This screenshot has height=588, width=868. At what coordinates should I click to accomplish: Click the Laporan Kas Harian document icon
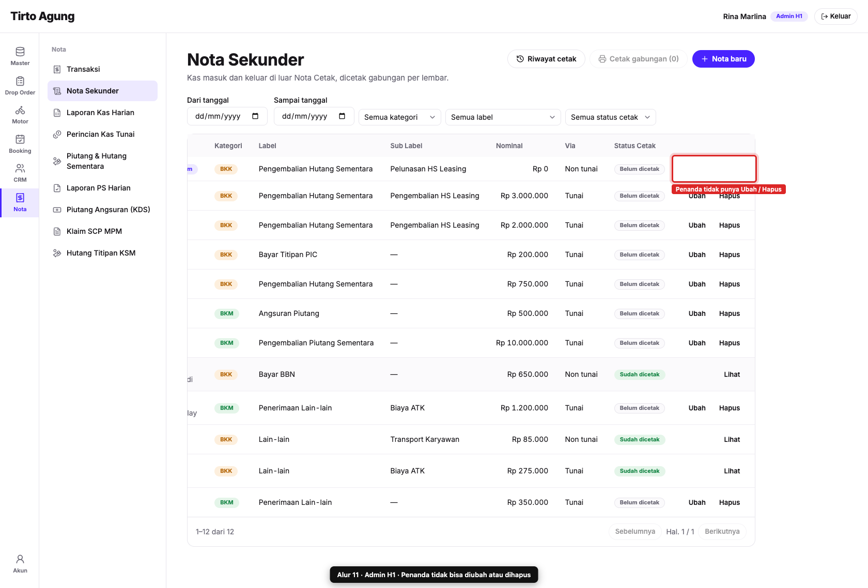click(x=57, y=113)
